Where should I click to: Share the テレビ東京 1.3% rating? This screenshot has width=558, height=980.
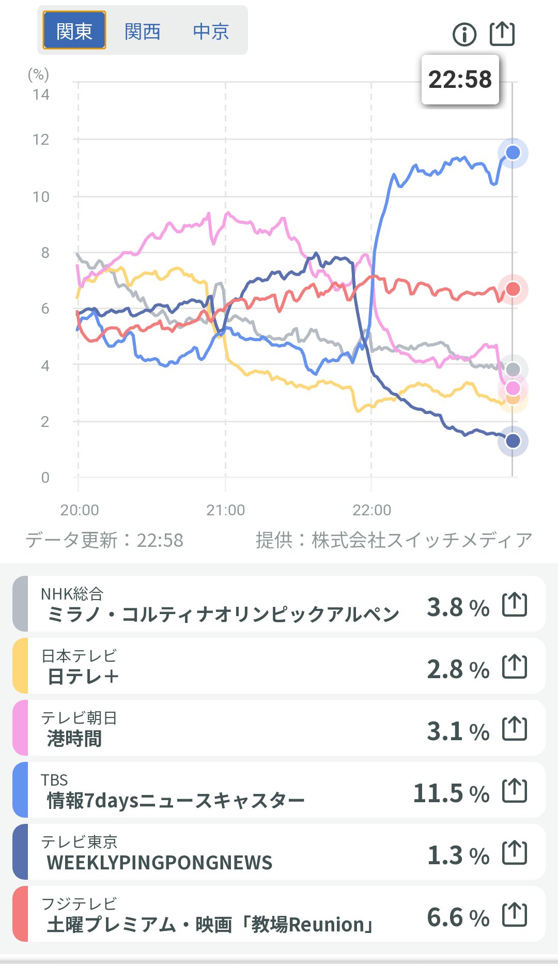[x=515, y=852]
